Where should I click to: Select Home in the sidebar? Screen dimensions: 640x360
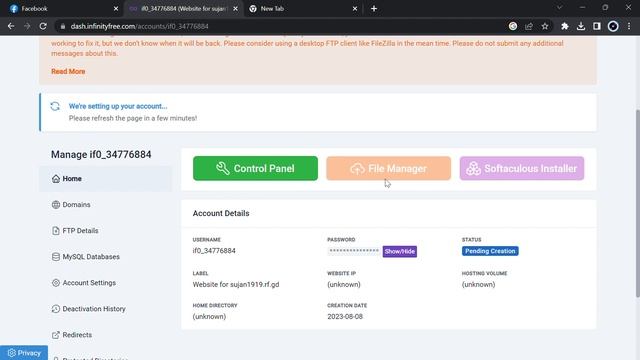coord(105,179)
